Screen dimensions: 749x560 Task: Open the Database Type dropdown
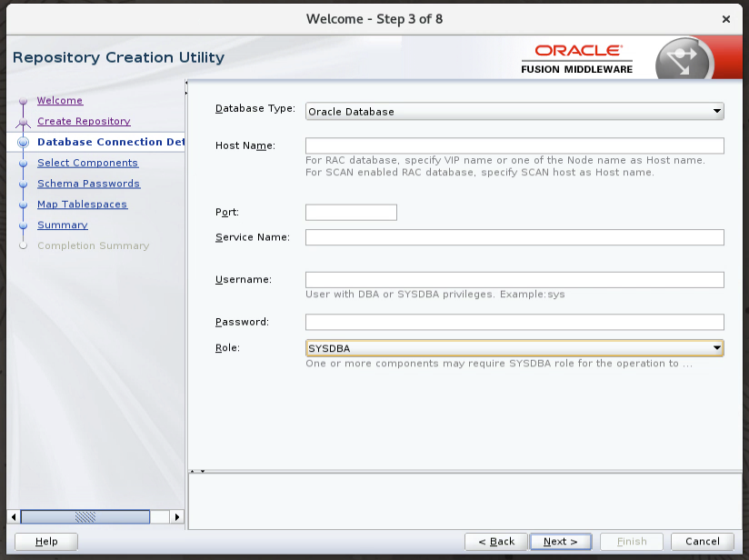514,111
